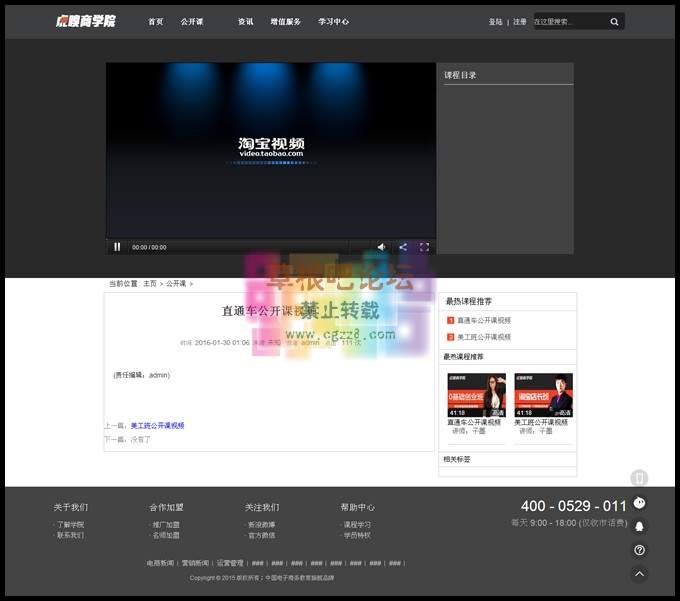The width and height of the screenshot is (680, 601).
Task: Open the 增值服务 nav menu item
Action: tap(285, 22)
